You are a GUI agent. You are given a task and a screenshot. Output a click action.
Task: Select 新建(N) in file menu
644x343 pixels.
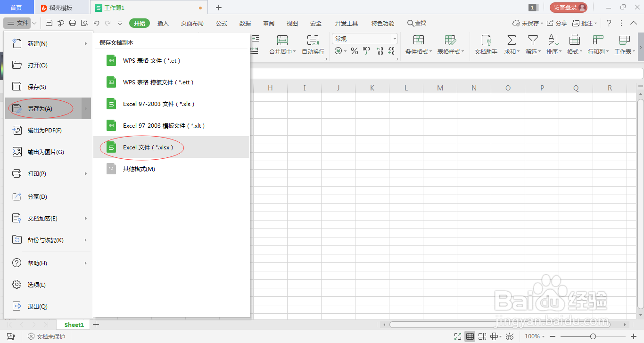pos(48,44)
